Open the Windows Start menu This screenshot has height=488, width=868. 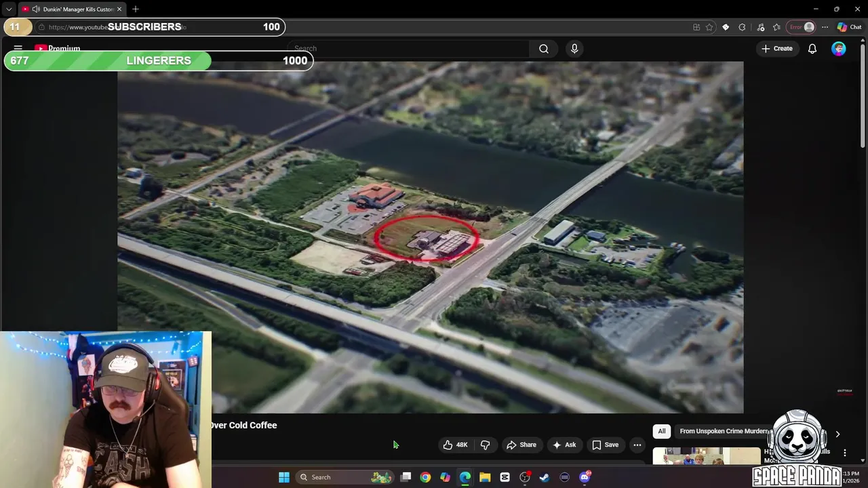coord(284,477)
